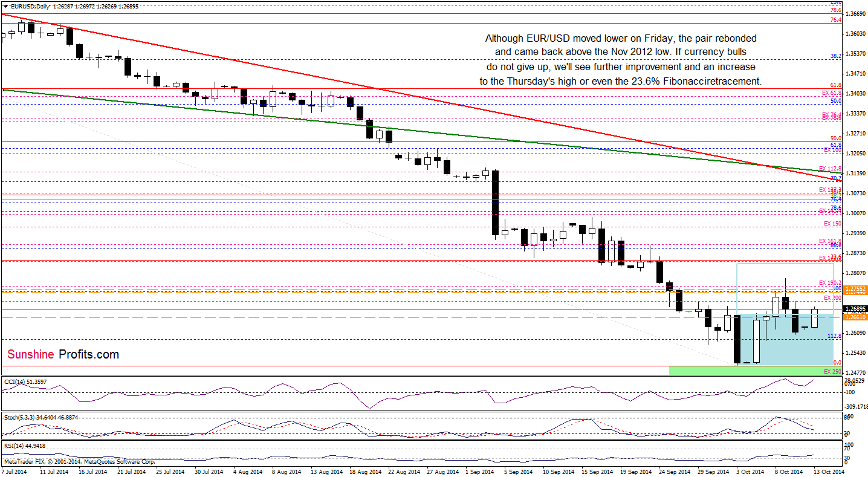Click the 25 Jul 2014 date label
868x477 pixels.
170,472
